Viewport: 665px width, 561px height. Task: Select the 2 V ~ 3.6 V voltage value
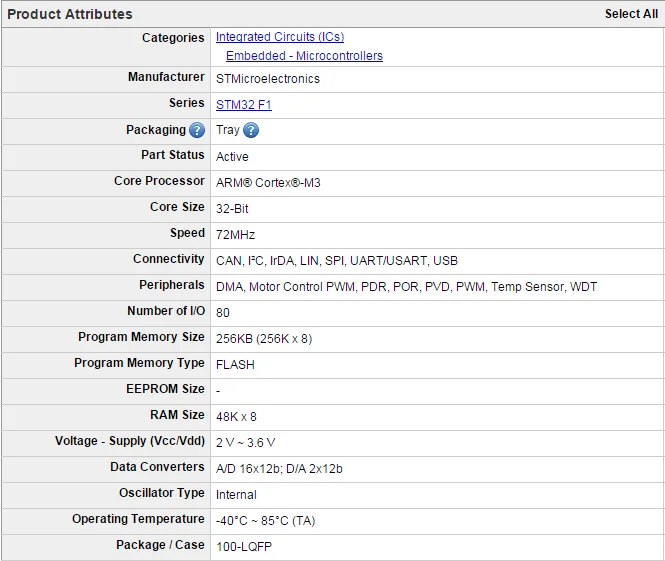point(245,442)
